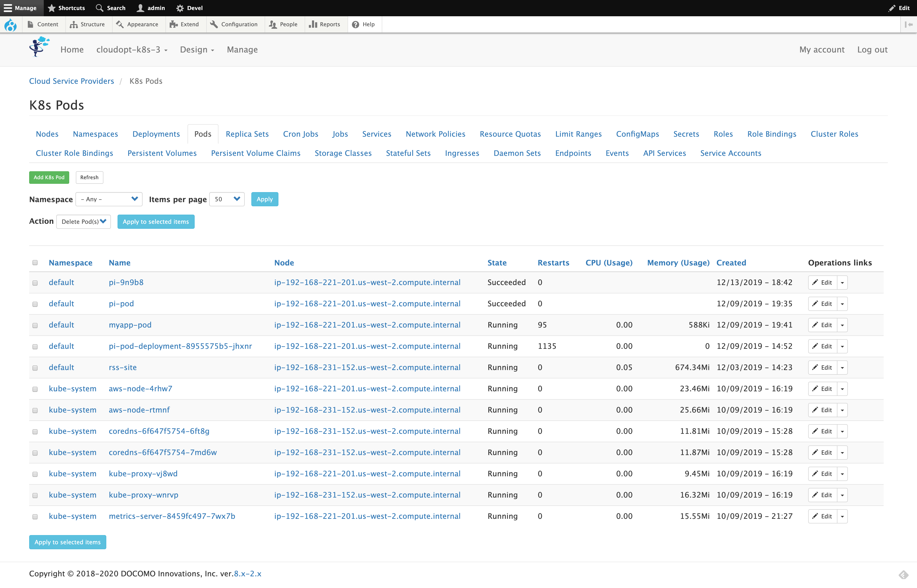Expand operations arrow for pi-9n9b8 row
Image resolution: width=917 pixels, height=588 pixels.
(842, 283)
